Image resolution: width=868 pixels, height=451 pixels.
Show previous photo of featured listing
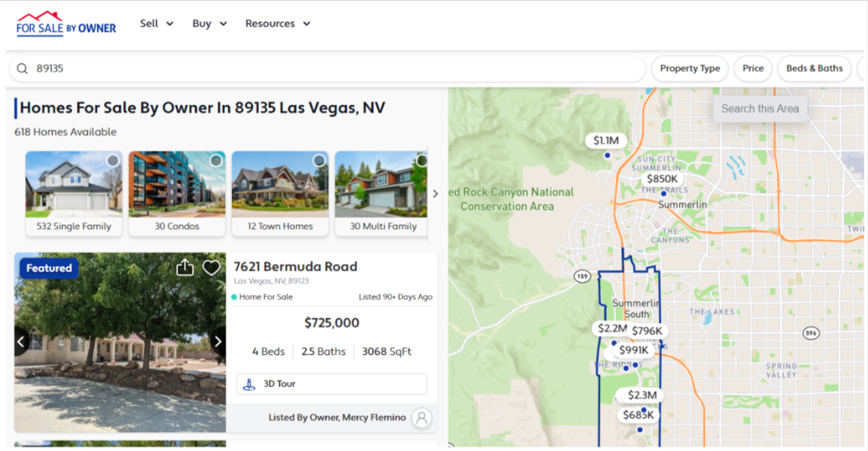pos(22,342)
